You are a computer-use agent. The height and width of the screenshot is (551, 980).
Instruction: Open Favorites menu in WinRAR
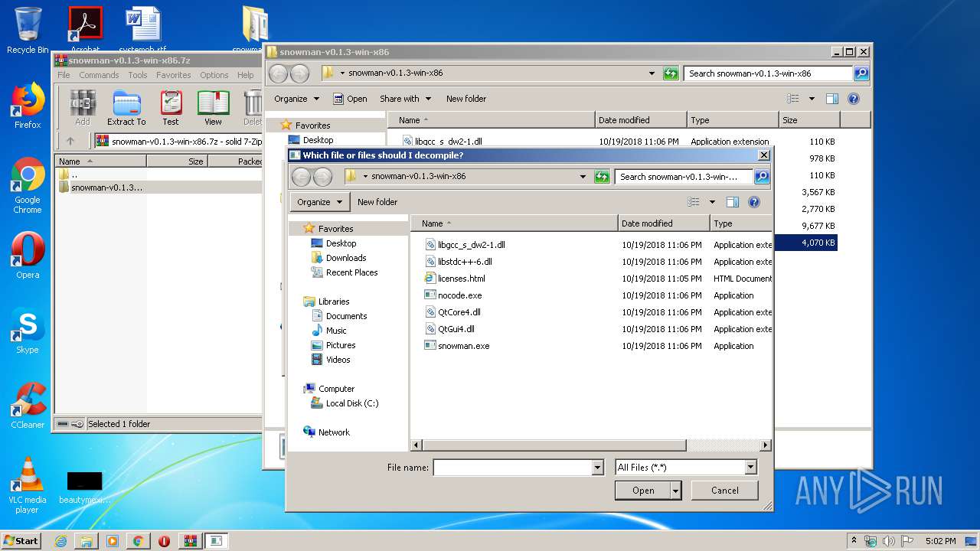174,75
